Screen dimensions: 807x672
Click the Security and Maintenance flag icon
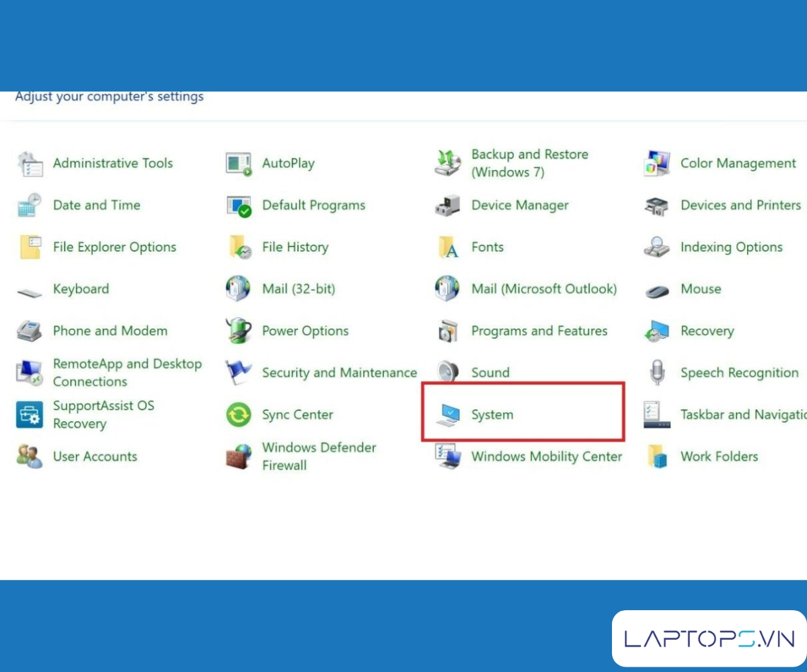click(238, 373)
